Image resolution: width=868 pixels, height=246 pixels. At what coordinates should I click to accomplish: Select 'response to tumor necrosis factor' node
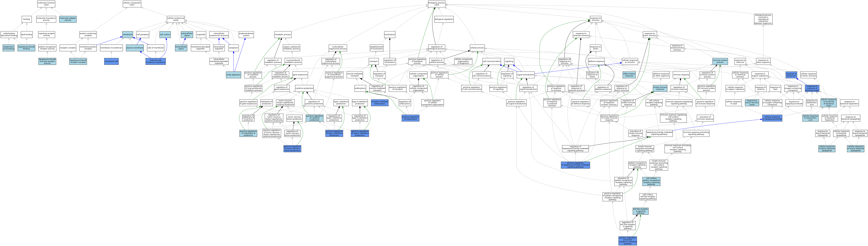point(752,103)
